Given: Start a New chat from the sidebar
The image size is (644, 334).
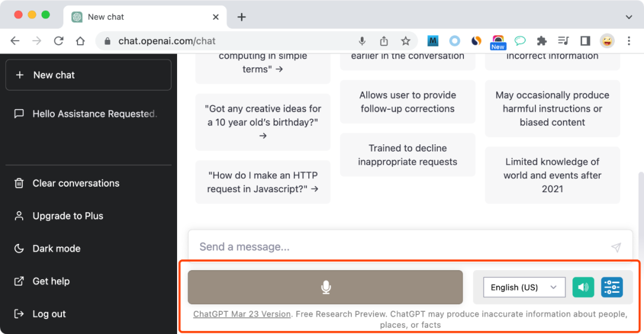Looking at the screenshot, I should point(88,75).
